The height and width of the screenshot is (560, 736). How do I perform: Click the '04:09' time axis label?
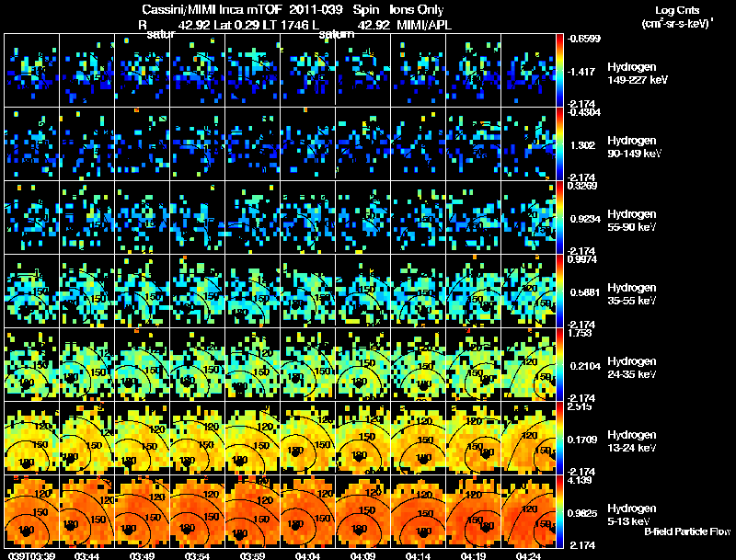362,555
